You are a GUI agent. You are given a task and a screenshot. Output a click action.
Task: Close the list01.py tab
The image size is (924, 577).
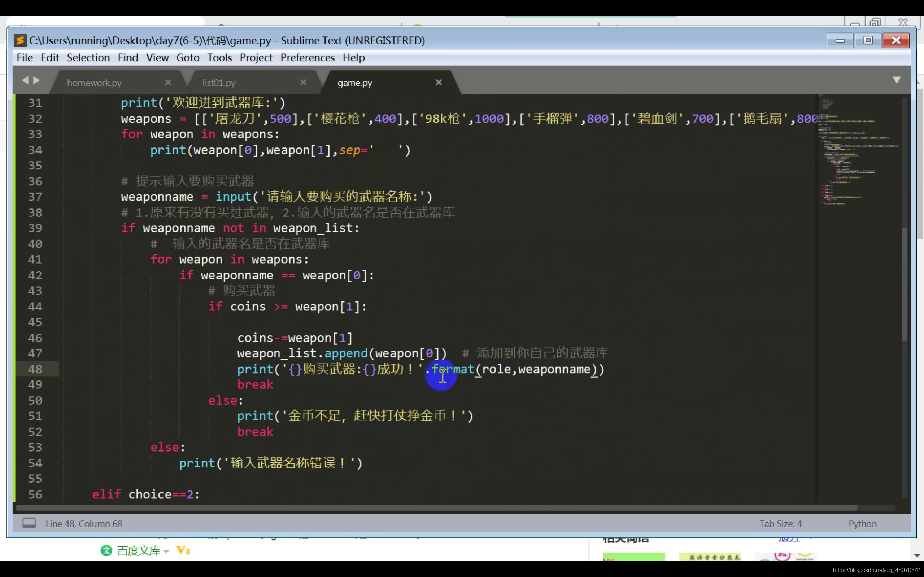(303, 83)
